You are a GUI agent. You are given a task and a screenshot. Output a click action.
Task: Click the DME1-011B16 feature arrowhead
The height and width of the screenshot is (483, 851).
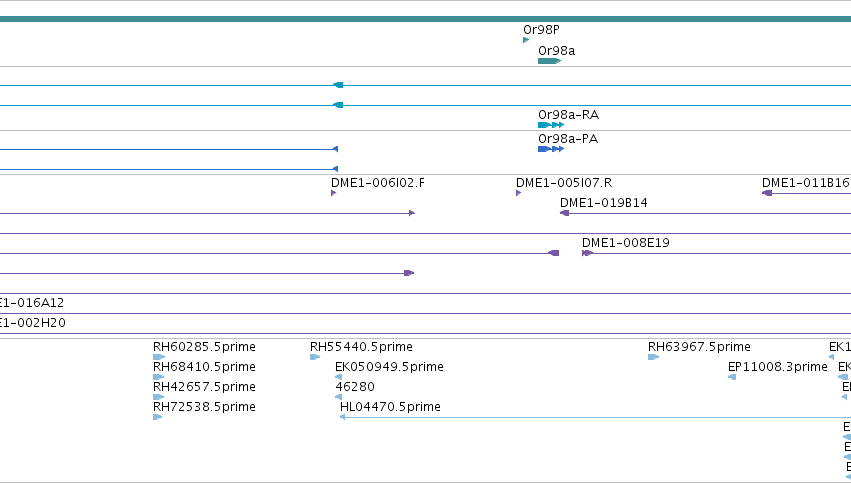pyautogui.click(x=767, y=193)
